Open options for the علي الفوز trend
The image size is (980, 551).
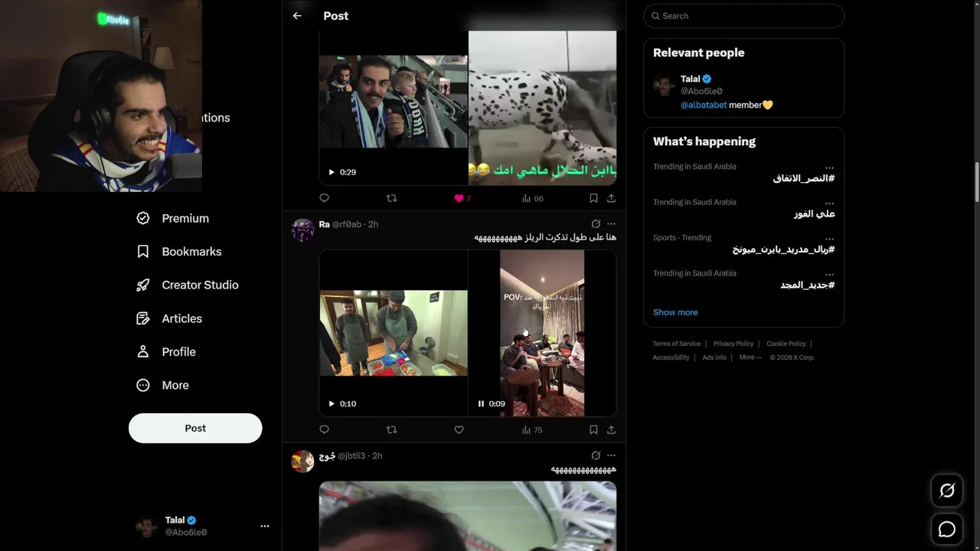[829, 203]
